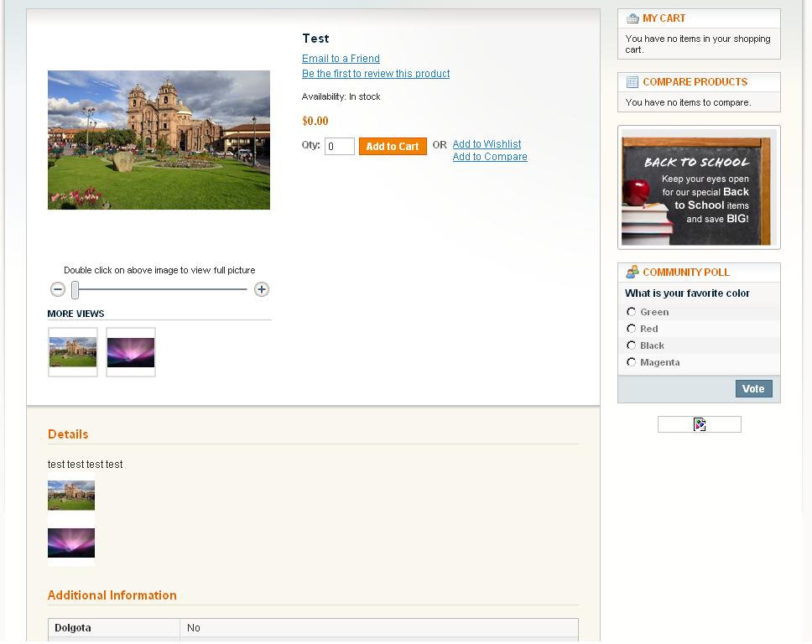The width and height of the screenshot is (812, 644).
Task: Click the test test test test description
Action: (x=85, y=465)
